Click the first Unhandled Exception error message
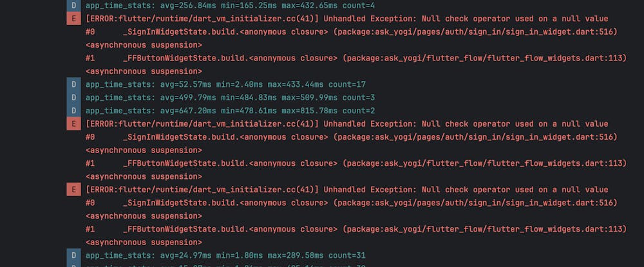The width and height of the screenshot is (644, 267). (346, 19)
